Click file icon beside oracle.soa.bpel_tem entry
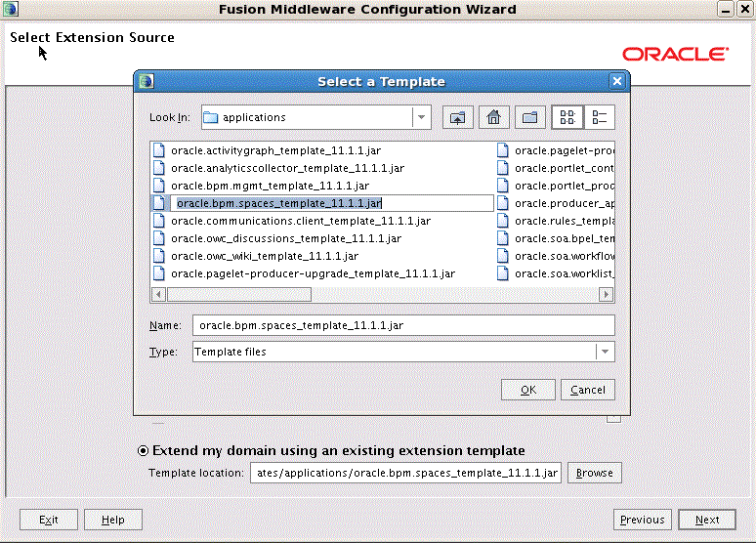This screenshot has width=756, height=543. coord(502,238)
